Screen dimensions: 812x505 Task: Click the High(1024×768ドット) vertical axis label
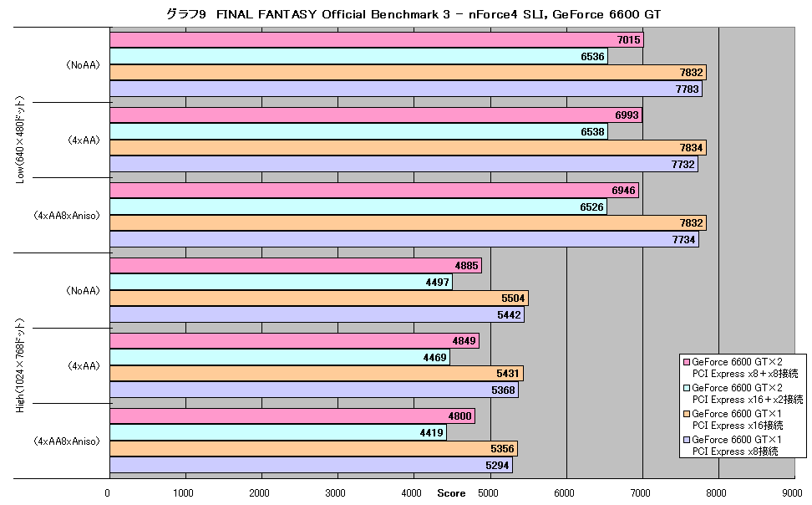pyautogui.click(x=20, y=365)
